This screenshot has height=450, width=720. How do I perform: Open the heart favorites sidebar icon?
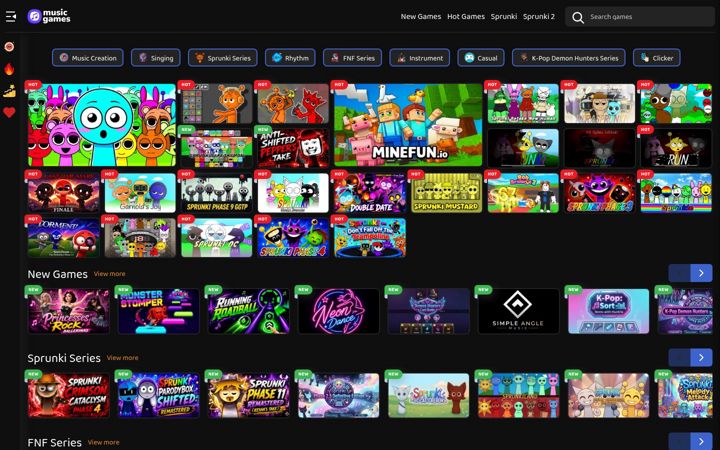(x=9, y=112)
